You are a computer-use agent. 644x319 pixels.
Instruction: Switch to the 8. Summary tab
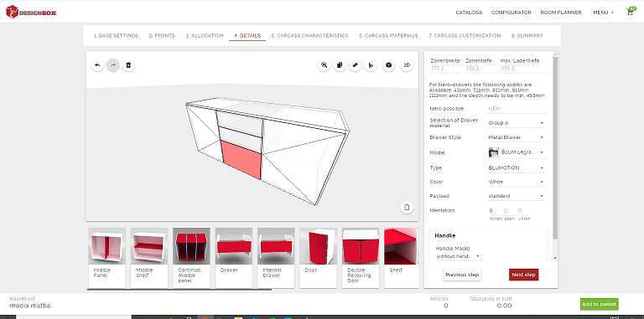coord(527,36)
